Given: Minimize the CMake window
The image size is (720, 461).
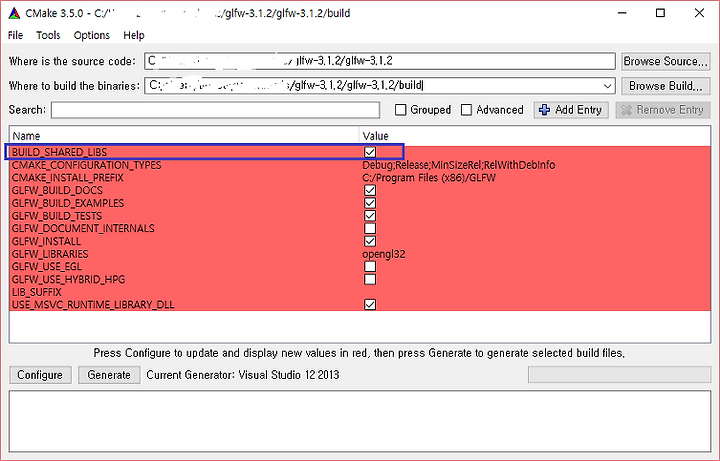Looking at the screenshot, I should 622,13.
